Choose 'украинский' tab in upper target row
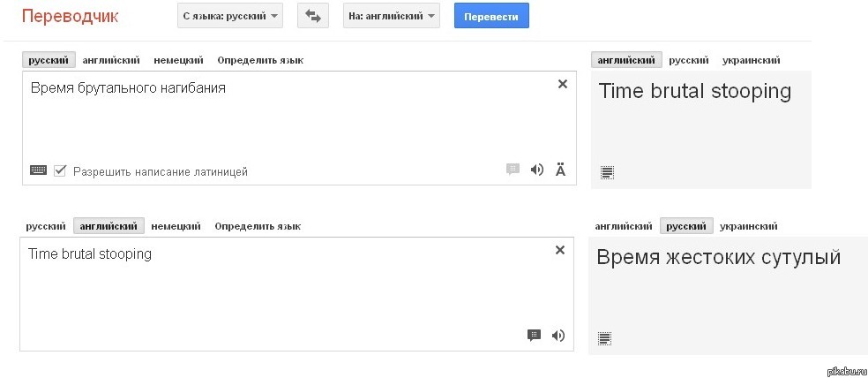 coord(752,60)
